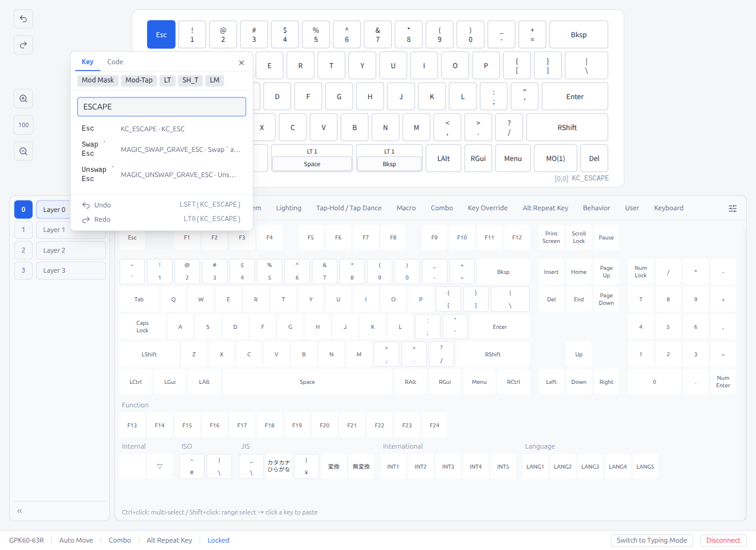Image resolution: width=756 pixels, height=550 pixels.
Task: Open the Macro tab
Action: pyautogui.click(x=406, y=208)
